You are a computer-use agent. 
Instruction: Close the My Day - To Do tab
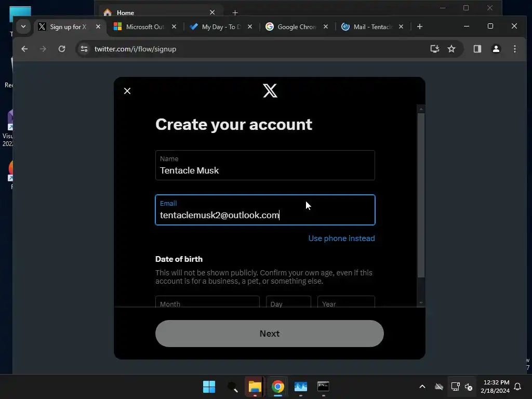(x=250, y=26)
